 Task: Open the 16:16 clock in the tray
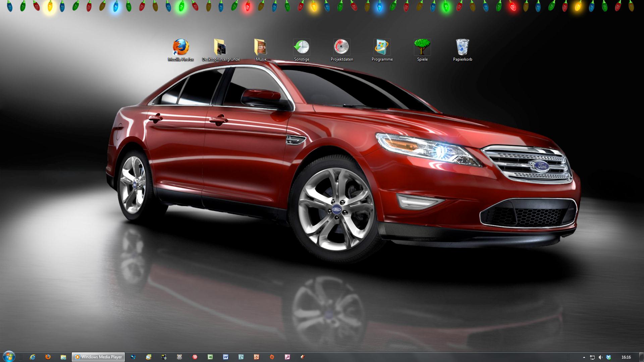click(626, 357)
